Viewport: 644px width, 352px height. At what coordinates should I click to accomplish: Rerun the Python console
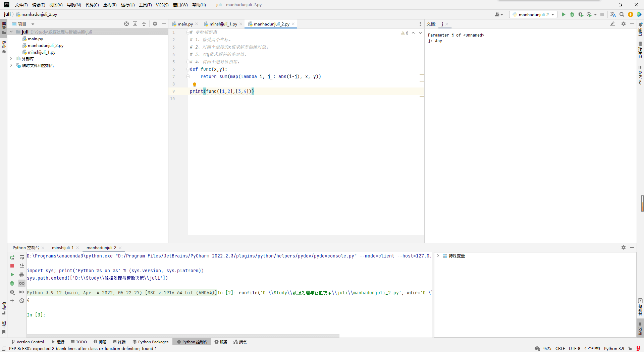12,257
